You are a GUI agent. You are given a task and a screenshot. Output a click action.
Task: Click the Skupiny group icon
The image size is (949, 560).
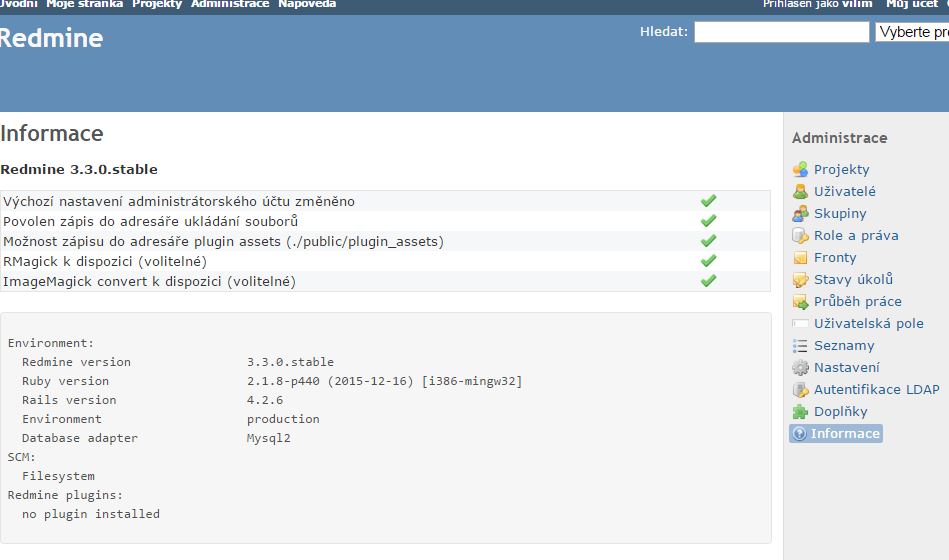800,213
